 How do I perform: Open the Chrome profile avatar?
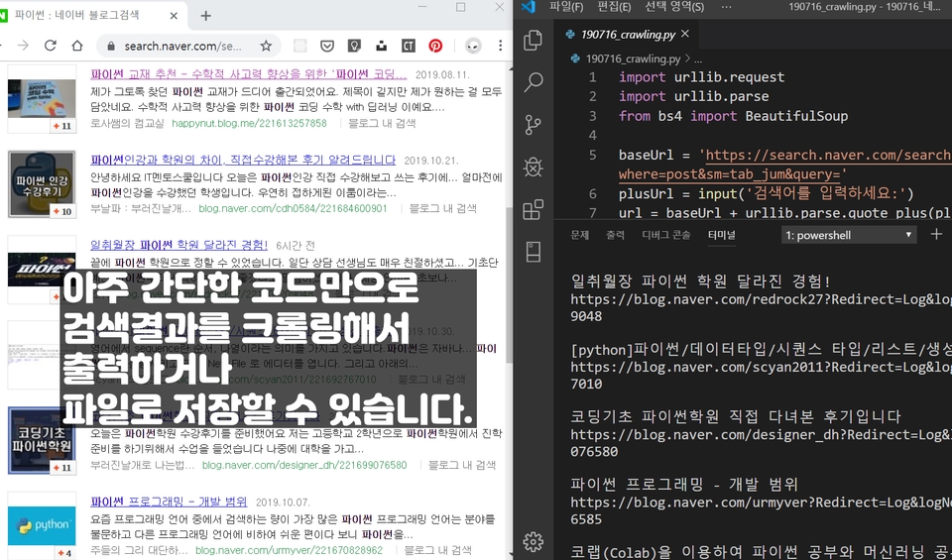(473, 46)
